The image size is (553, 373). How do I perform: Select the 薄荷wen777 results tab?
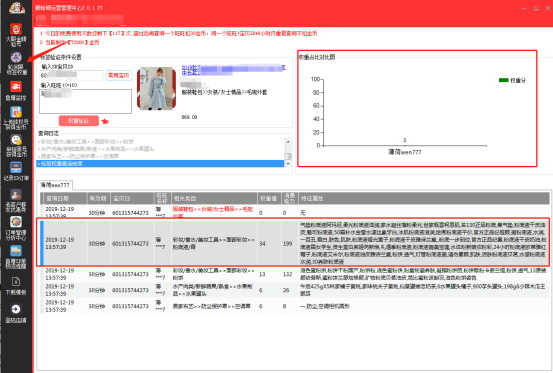[x=55, y=185]
